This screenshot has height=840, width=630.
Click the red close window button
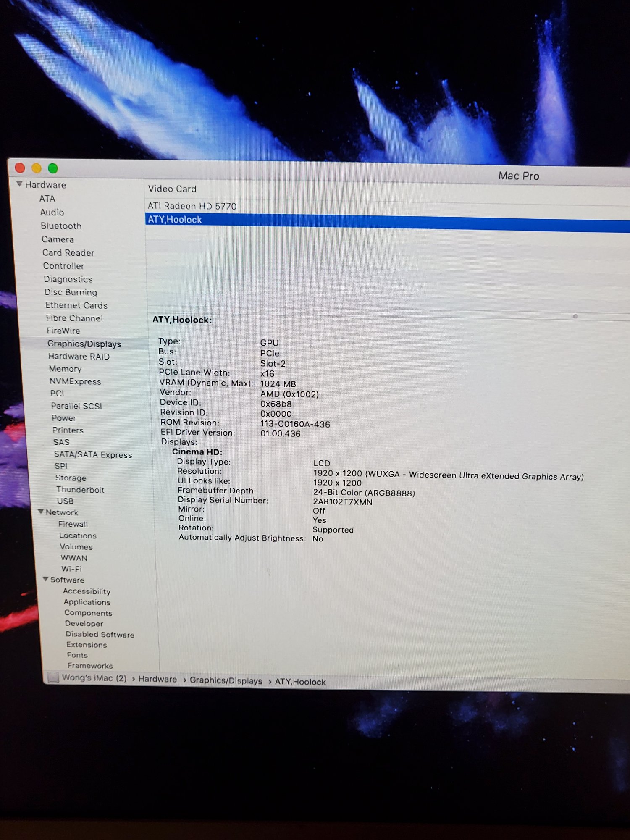click(20, 168)
